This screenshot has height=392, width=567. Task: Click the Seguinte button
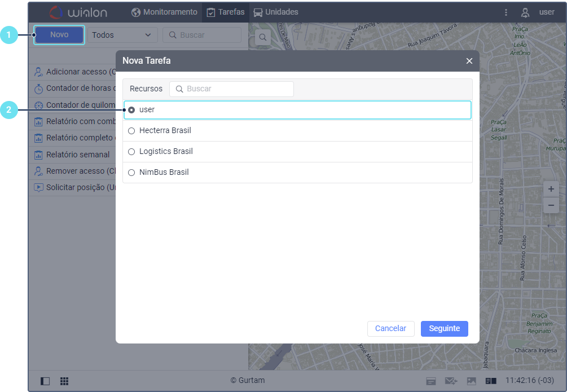coord(445,329)
